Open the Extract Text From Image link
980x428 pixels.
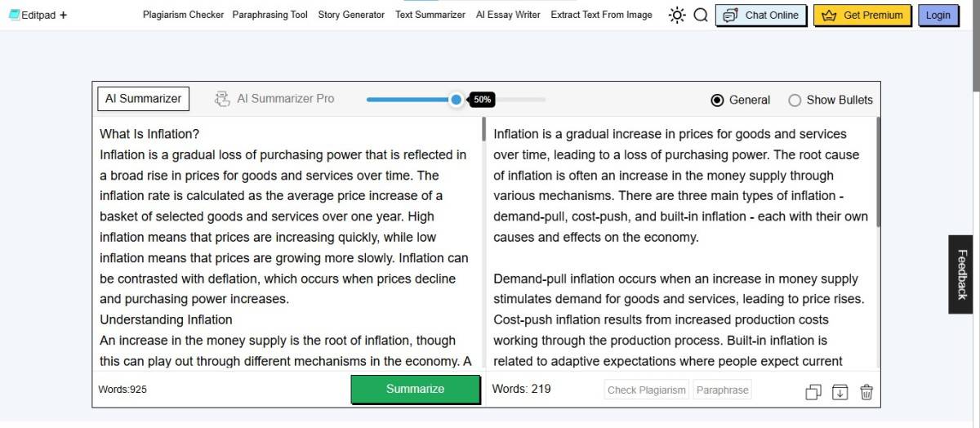(x=601, y=15)
